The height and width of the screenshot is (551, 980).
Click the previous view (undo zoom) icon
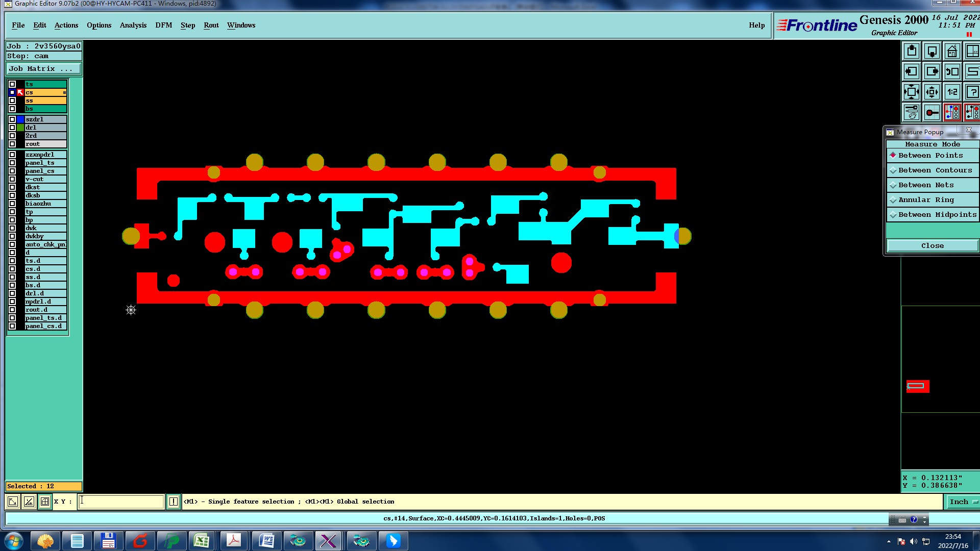[x=952, y=72]
